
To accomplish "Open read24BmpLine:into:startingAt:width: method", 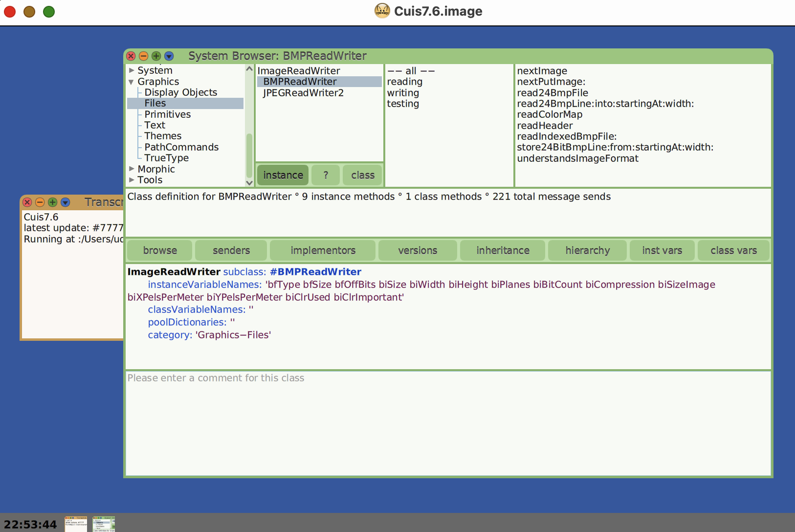I will point(605,104).
